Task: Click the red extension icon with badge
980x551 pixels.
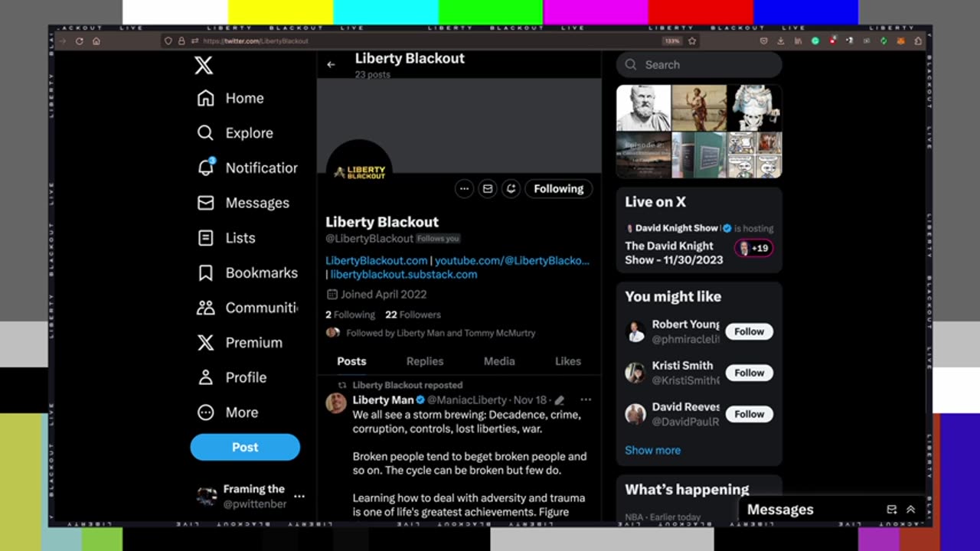Action: pyautogui.click(x=833, y=40)
